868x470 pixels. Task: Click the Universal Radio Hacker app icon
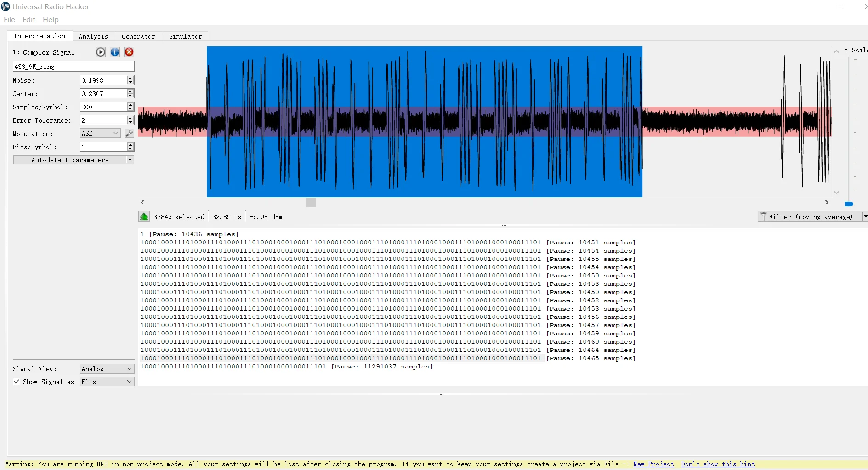tap(6, 6)
